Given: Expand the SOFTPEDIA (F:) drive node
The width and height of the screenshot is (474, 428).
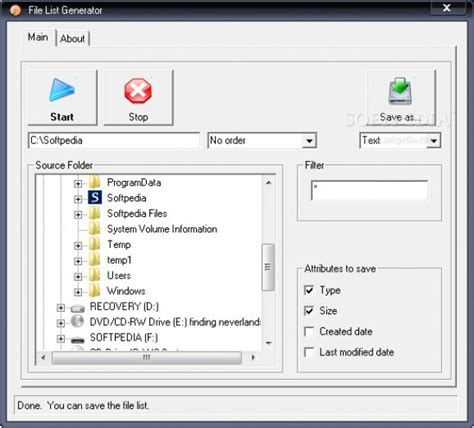Looking at the screenshot, I should 61,339.
